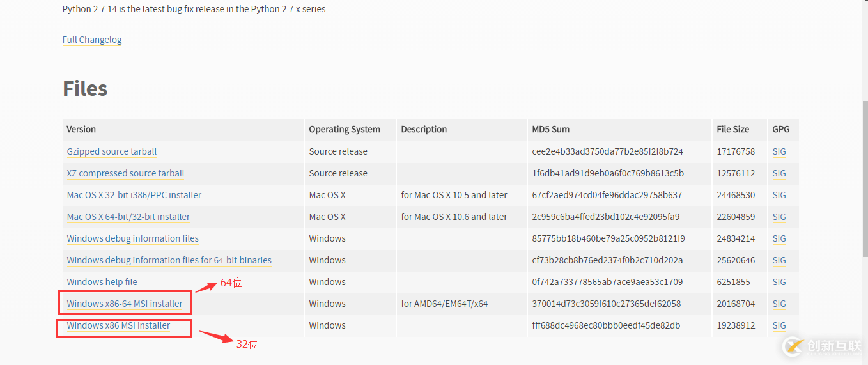
Task: Open SIG for Mac 32-bit i386/PPC installer
Action: click(x=779, y=195)
